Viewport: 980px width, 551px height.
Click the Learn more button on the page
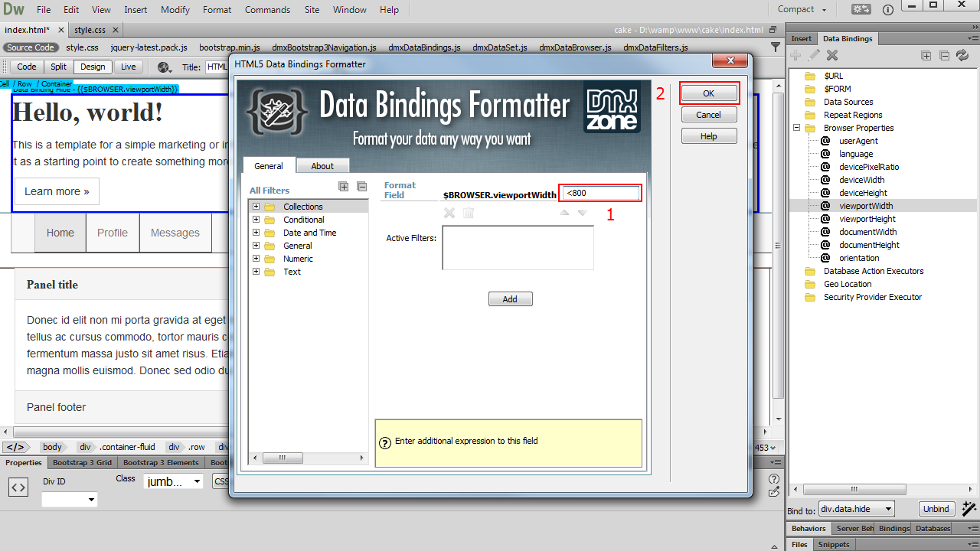pyautogui.click(x=57, y=191)
